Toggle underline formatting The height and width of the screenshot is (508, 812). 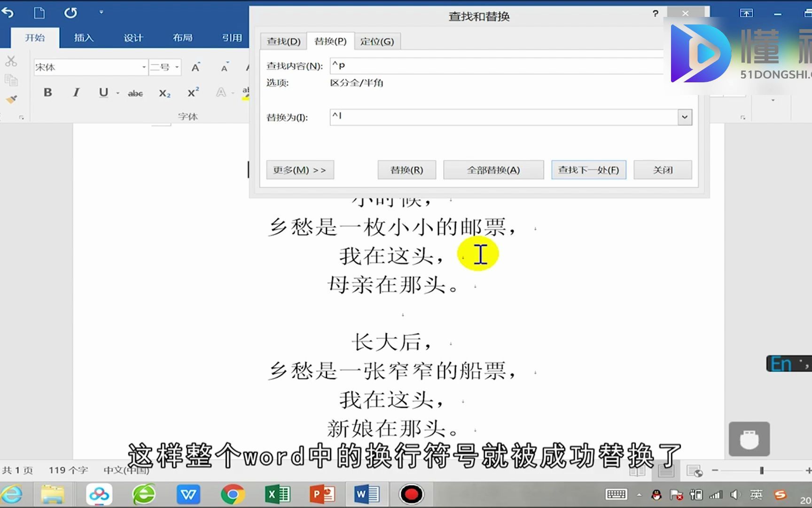pyautogui.click(x=103, y=93)
